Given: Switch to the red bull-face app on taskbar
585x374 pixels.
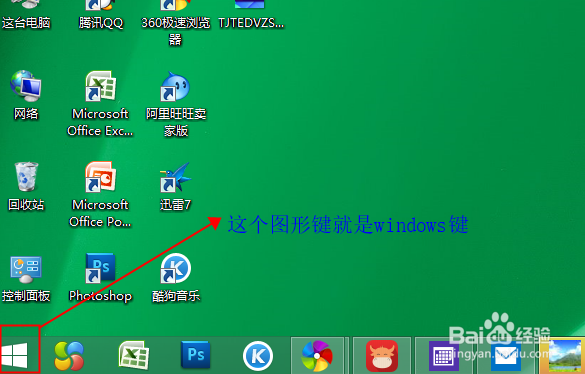Looking at the screenshot, I should point(381,356).
